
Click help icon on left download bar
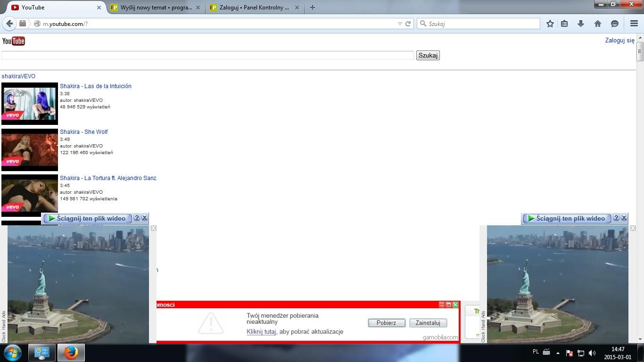[137, 218]
